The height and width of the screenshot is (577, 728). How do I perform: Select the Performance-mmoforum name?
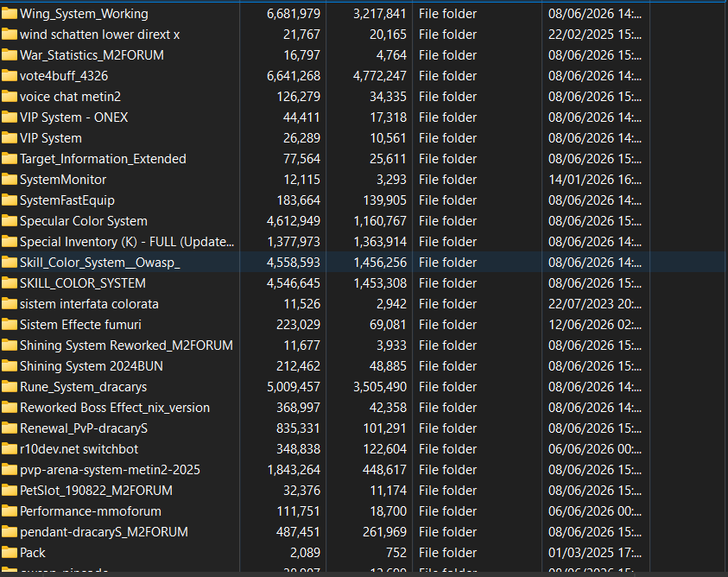pos(91,511)
